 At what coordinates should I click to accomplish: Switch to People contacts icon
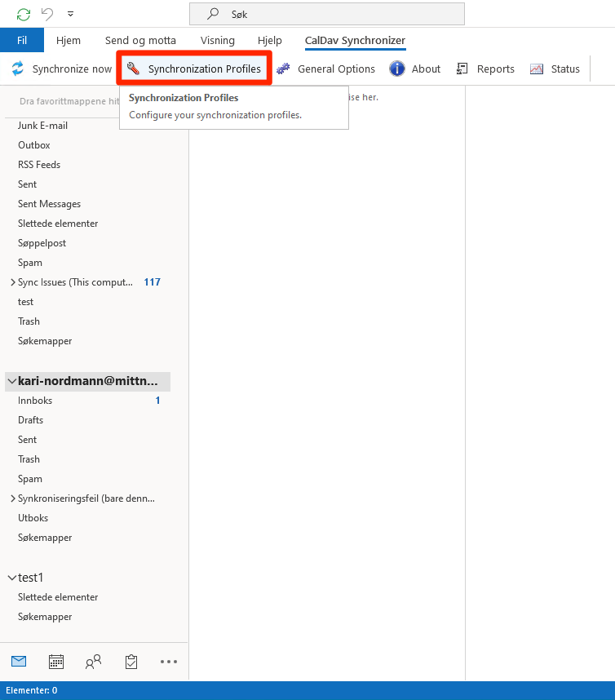tap(93, 662)
